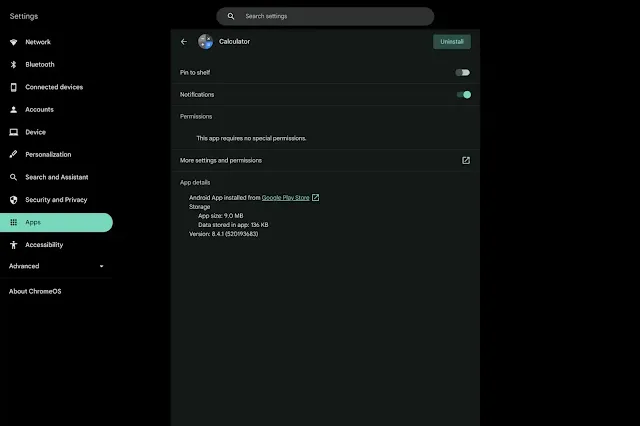The height and width of the screenshot is (426, 640).
Task: Click 'This app requires no special permissions' text
Action: coord(251,138)
